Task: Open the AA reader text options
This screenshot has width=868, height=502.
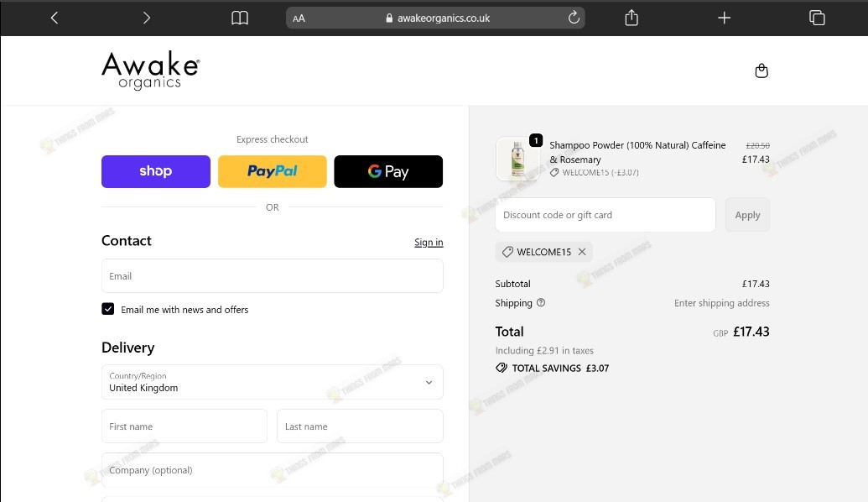Action: coord(299,18)
